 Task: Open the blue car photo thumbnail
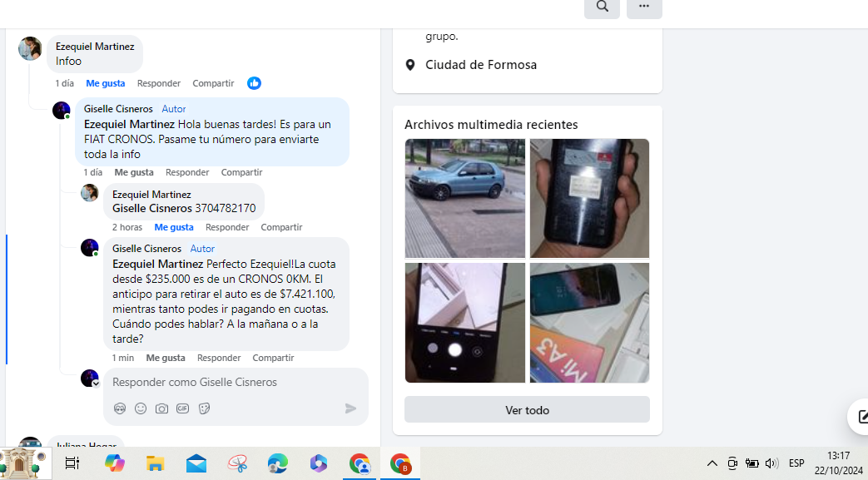[465, 198]
